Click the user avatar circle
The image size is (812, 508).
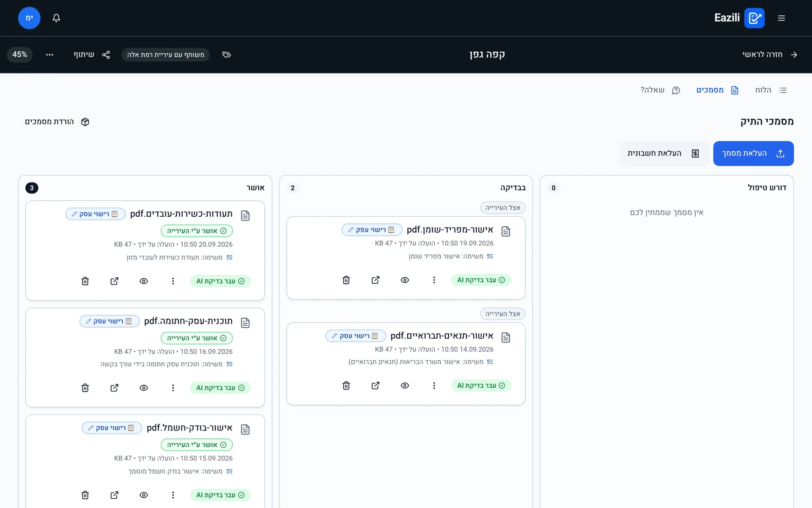(29, 18)
